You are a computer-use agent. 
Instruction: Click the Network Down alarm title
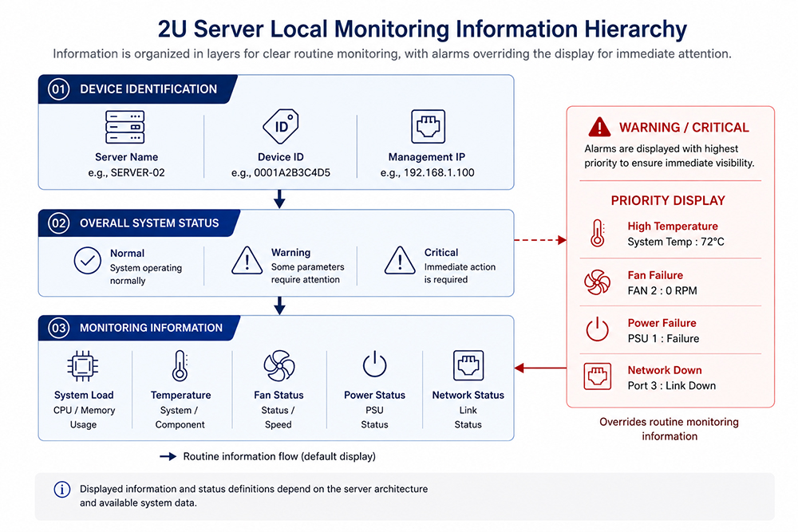(x=664, y=371)
